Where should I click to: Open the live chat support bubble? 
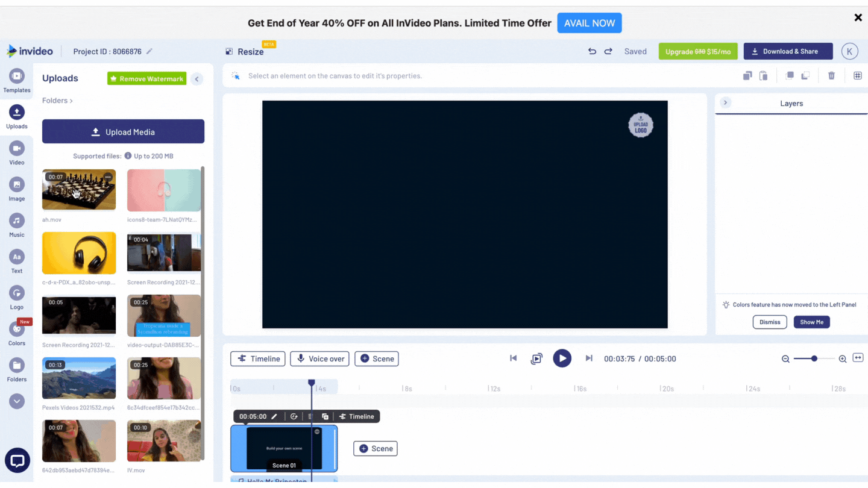[17, 461]
